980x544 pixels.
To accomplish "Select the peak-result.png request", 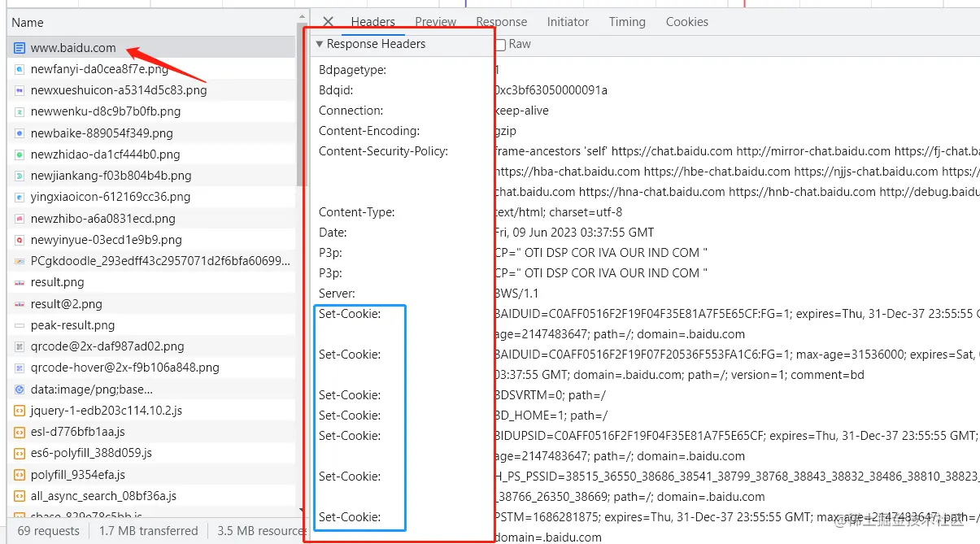I will pyautogui.click(x=151, y=325).
